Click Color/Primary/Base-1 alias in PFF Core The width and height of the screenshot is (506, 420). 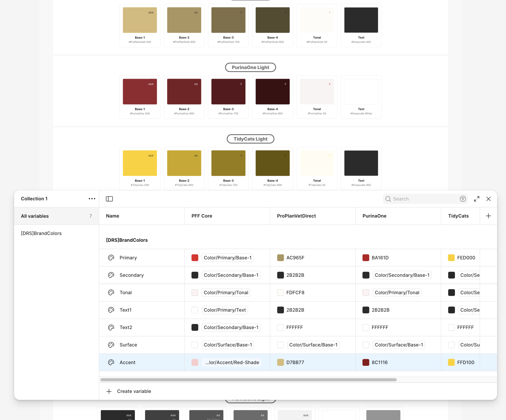228,257
